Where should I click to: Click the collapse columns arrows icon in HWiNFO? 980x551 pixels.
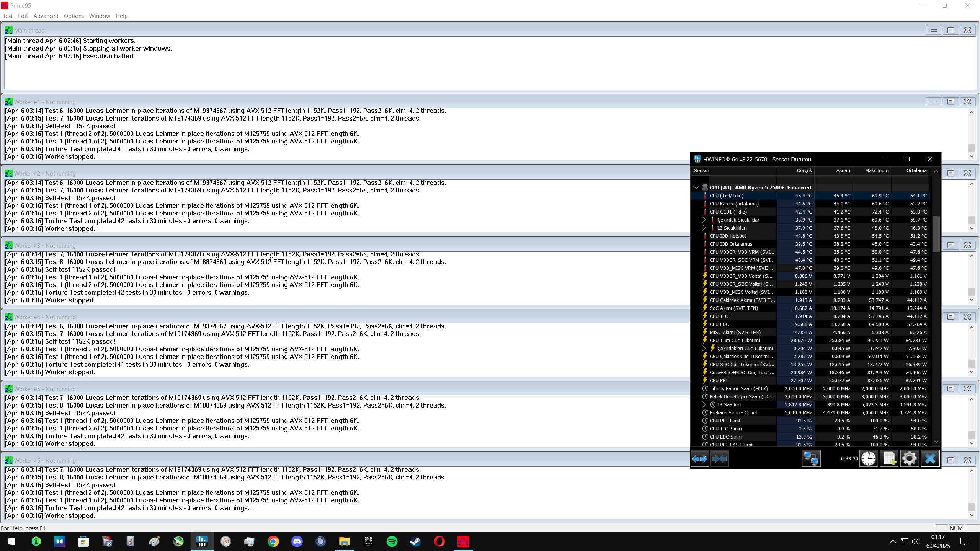[719, 458]
